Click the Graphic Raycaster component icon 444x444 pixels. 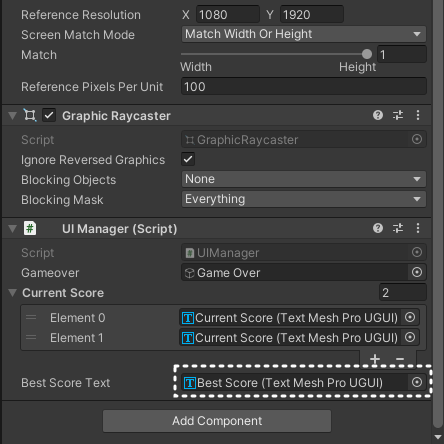pos(30,115)
